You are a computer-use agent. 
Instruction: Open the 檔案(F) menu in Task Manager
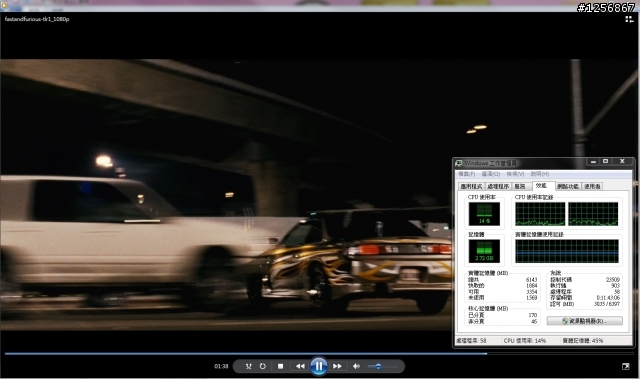tap(467, 174)
